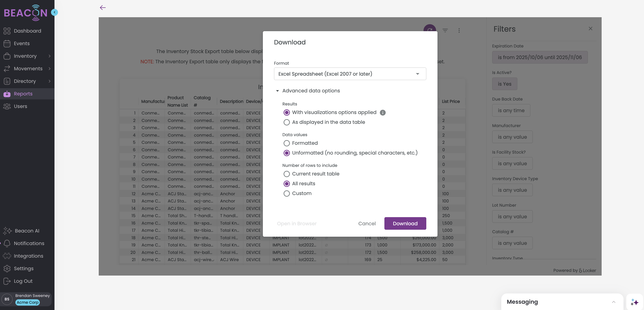
Task: Cancel the download dialog
Action: (366, 224)
